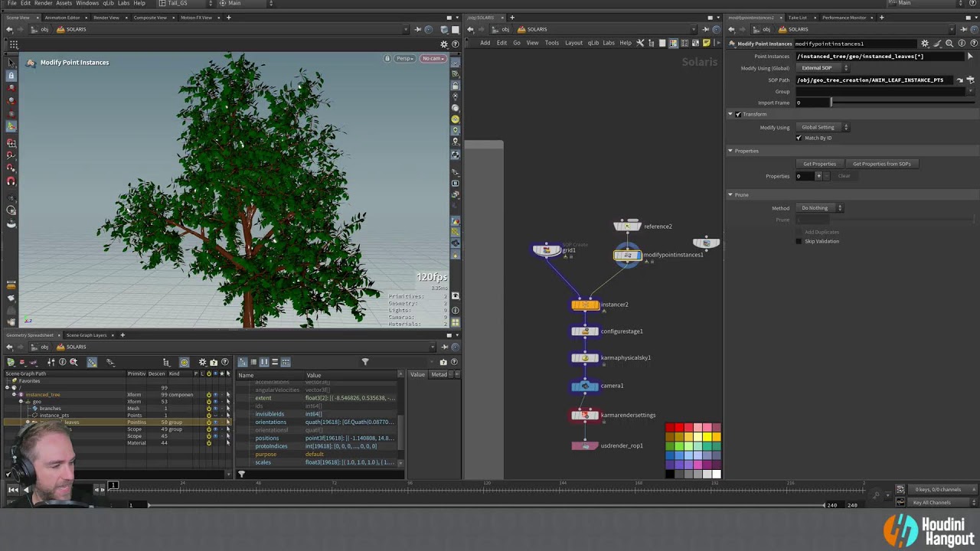
Task: Select the karmarendersettings node icon
Action: point(585,415)
